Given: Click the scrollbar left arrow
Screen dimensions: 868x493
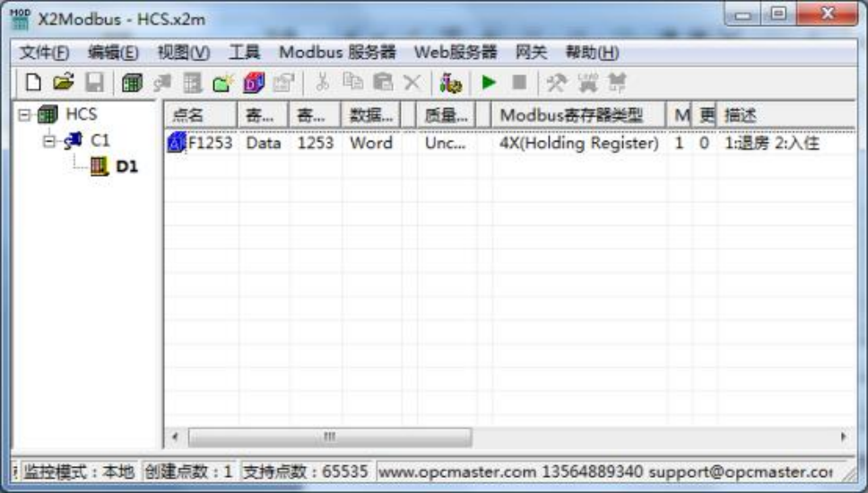Looking at the screenshot, I should [x=175, y=437].
